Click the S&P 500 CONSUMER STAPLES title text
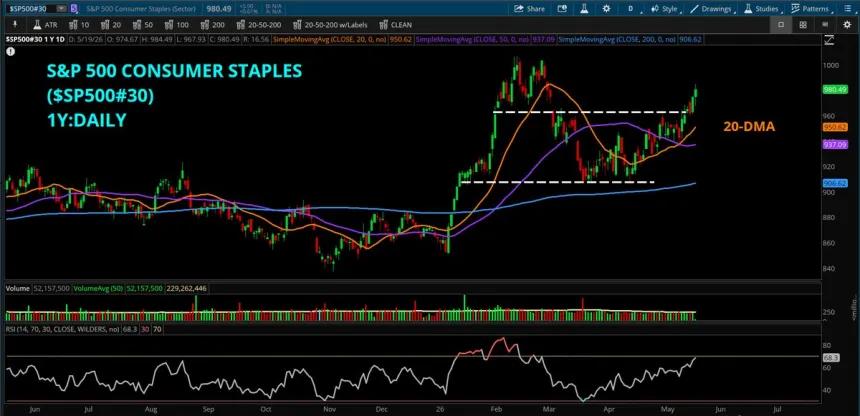This screenshot has width=860, height=416. (x=174, y=71)
